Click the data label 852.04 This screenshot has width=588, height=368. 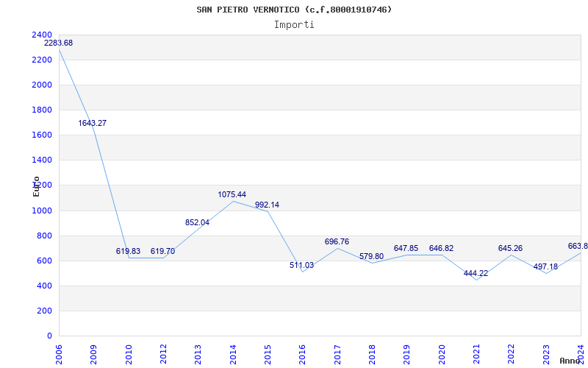197,222
